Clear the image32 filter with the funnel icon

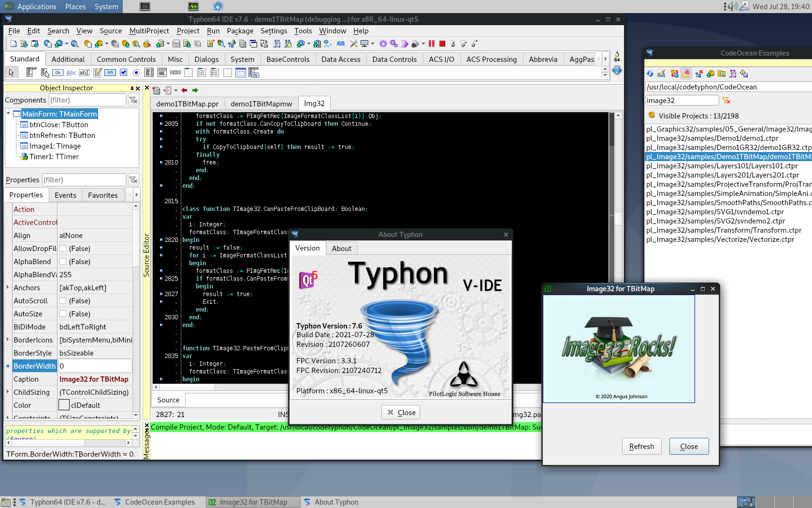(726, 101)
